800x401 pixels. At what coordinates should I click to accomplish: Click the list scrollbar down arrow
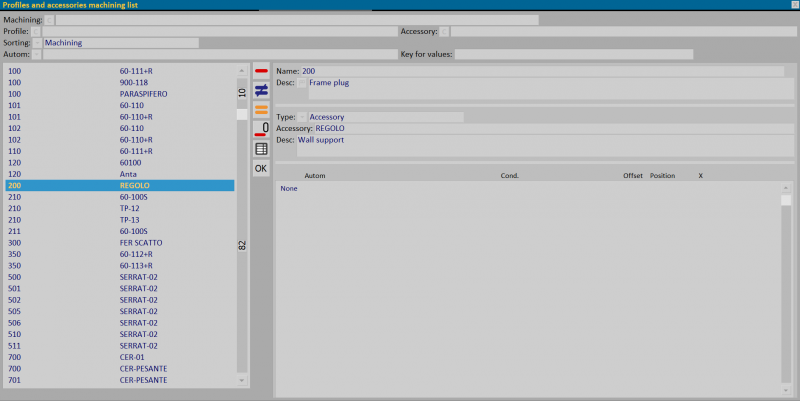tap(242, 380)
